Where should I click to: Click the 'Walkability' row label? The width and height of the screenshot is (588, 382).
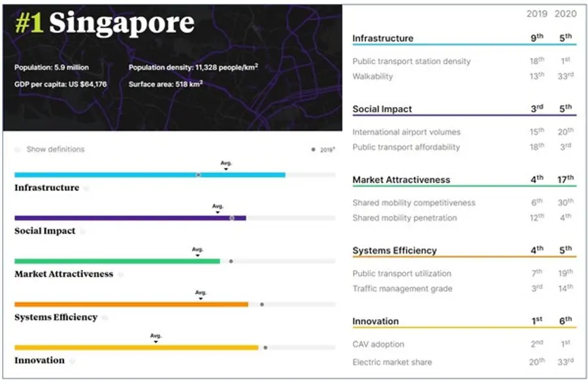pos(372,77)
